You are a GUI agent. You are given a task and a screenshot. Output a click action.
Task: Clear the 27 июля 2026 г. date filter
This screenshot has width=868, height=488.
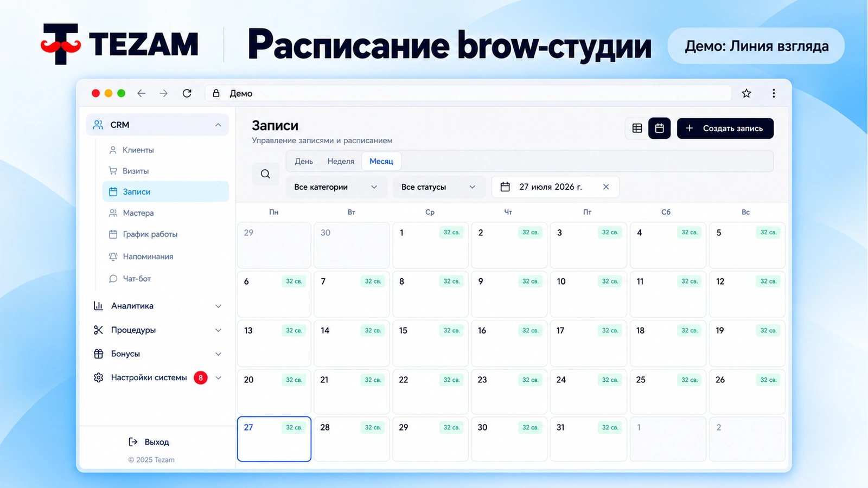tap(606, 187)
